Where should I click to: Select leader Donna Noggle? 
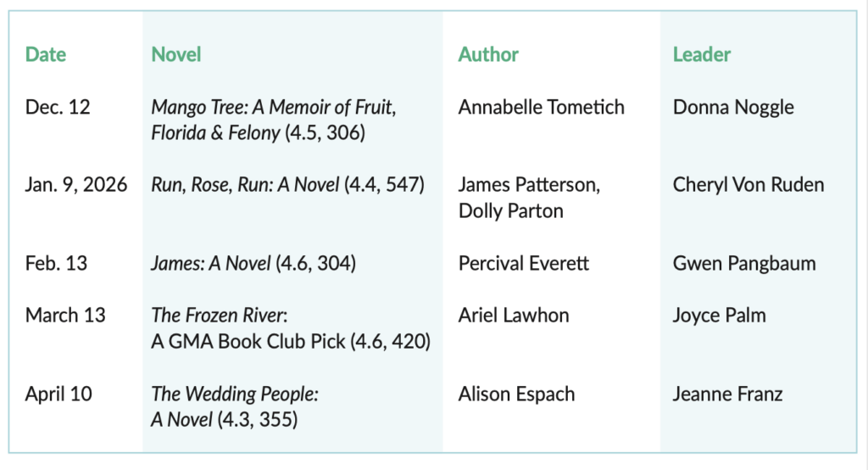(x=733, y=108)
